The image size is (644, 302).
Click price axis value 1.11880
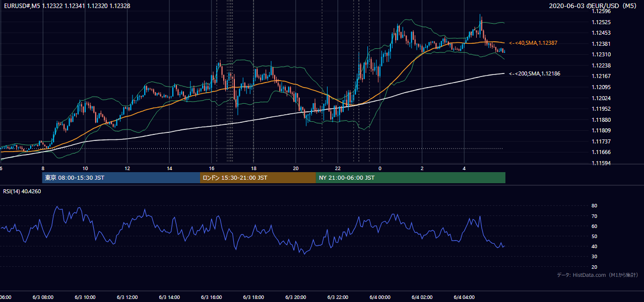click(x=602, y=120)
